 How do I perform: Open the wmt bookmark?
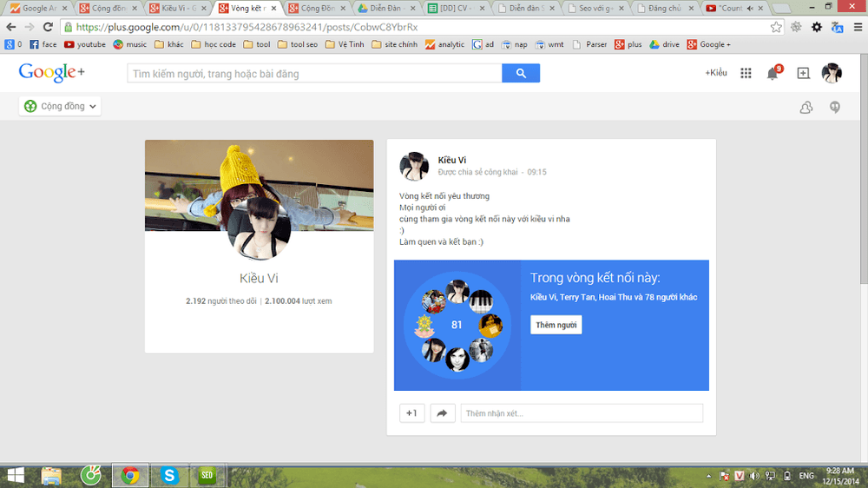click(x=549, y=44)
